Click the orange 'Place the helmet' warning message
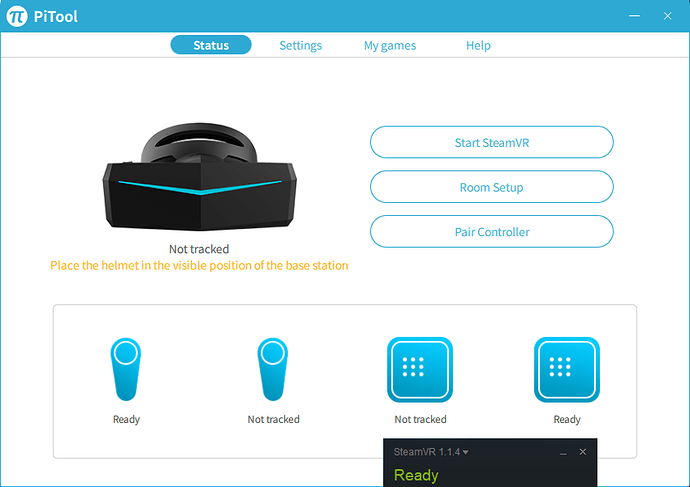 coord(199,266)
